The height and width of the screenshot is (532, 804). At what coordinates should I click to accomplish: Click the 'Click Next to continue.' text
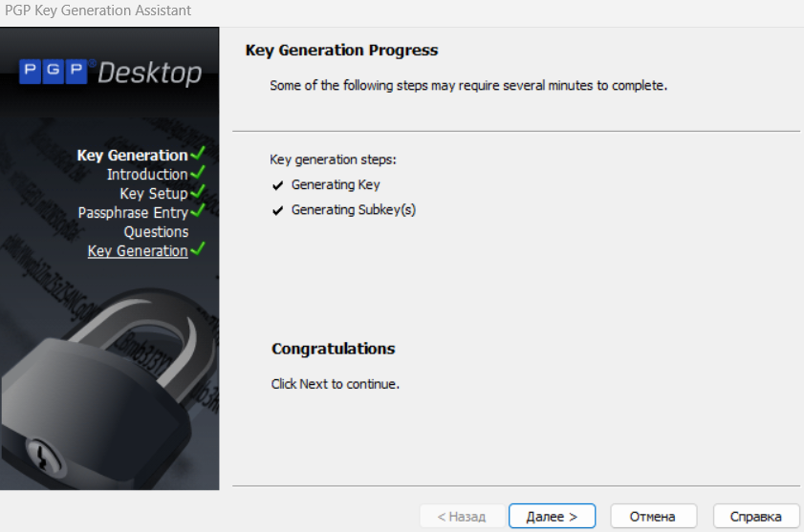[x=336, y=384]
